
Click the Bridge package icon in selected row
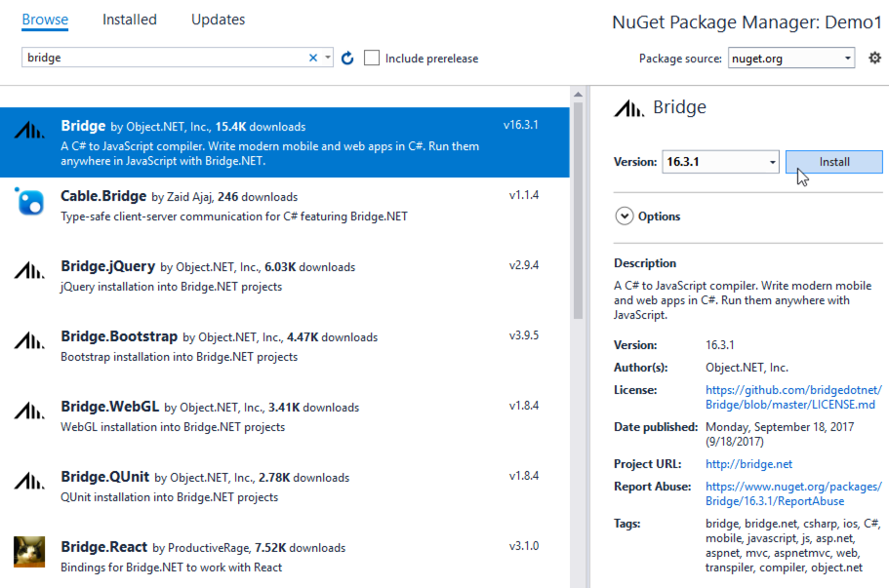pos(29,131)
